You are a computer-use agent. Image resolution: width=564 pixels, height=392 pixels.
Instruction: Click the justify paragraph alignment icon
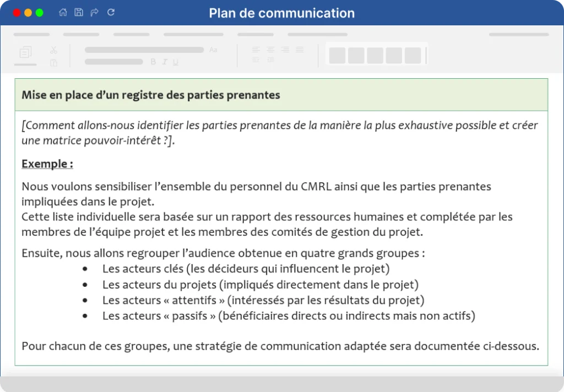pos(300,50)
